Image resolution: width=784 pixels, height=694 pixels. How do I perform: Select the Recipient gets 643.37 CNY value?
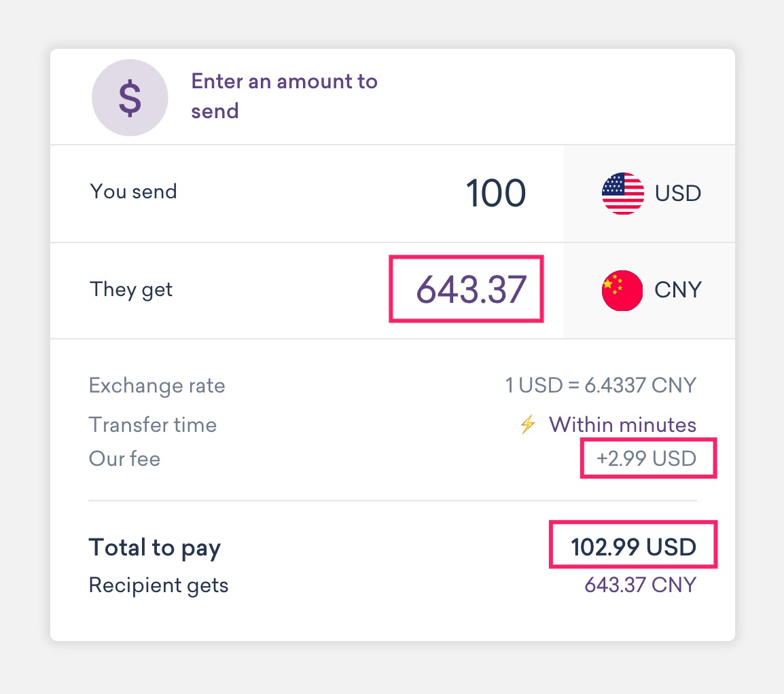[641, 585]
